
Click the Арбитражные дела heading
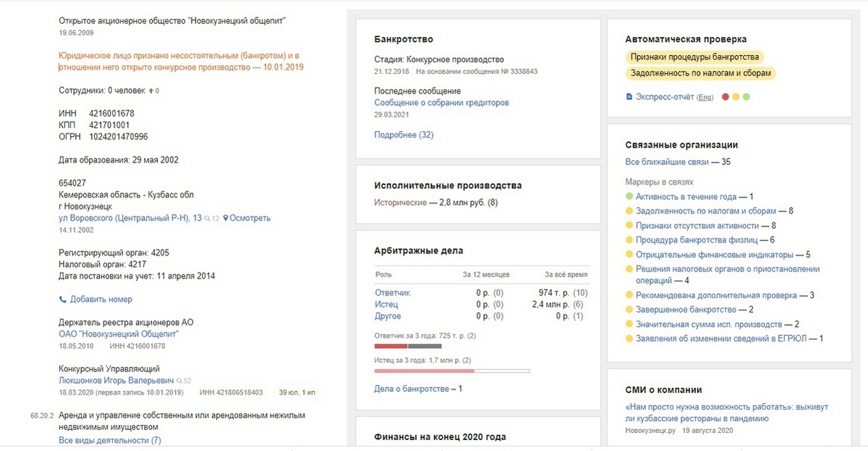pos(419,250)
